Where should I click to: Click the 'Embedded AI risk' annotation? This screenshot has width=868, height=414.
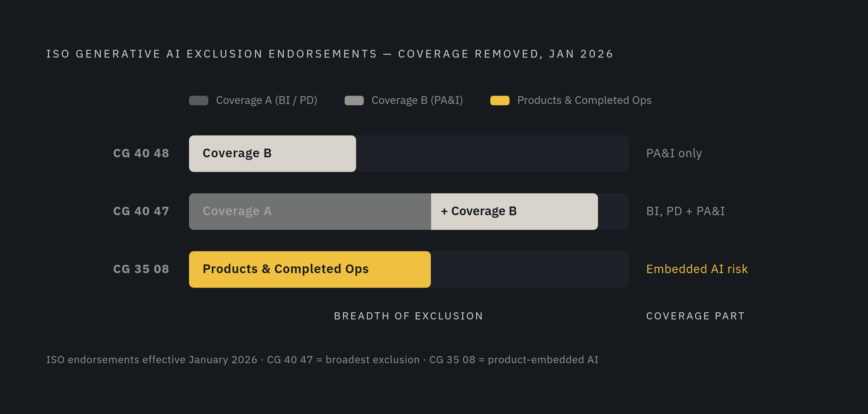(x=697, y=269)
